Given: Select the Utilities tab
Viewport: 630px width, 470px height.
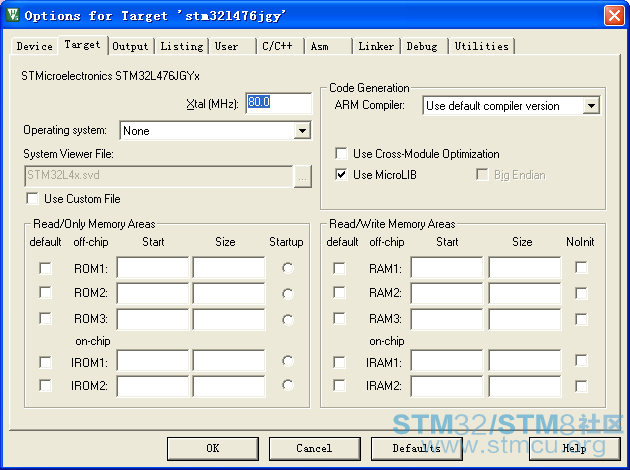Looking at the screenshot, I should 482,46.
